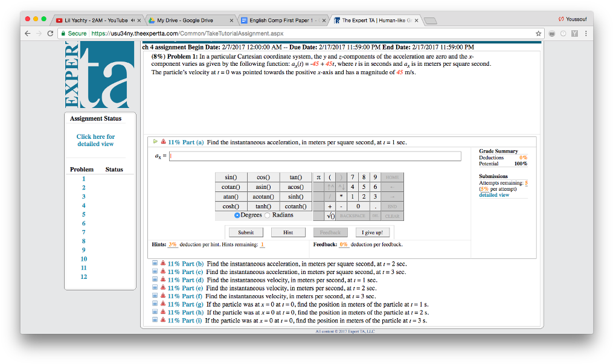Switch to the My Drive - Google Drive tab
613x364 pixels.
point(185,20)
